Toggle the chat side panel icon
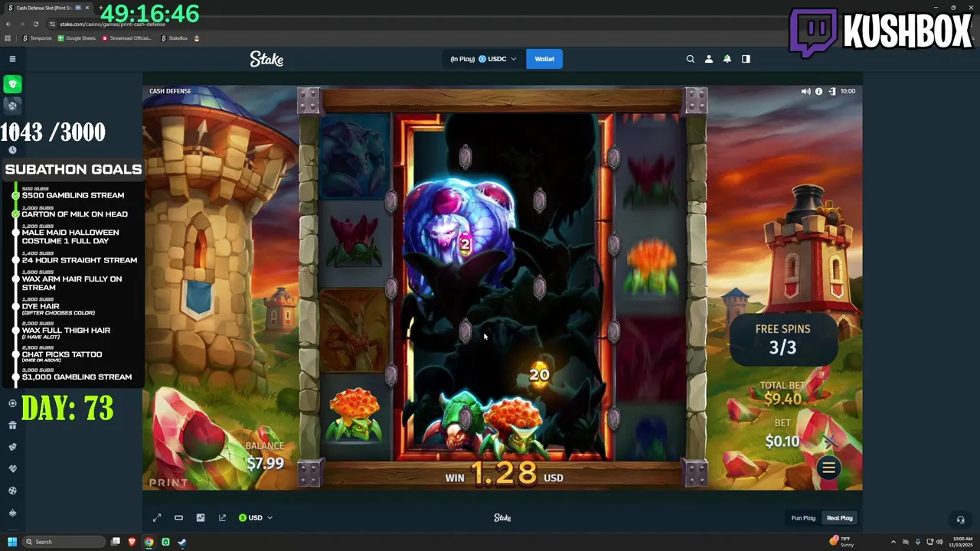 click(x=746, y=59)
